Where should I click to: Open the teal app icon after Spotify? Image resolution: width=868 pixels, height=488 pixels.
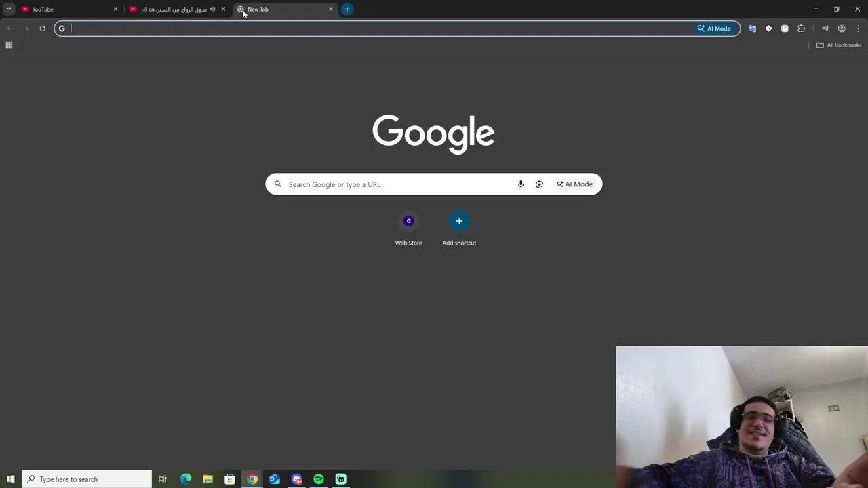coord(341,479)
